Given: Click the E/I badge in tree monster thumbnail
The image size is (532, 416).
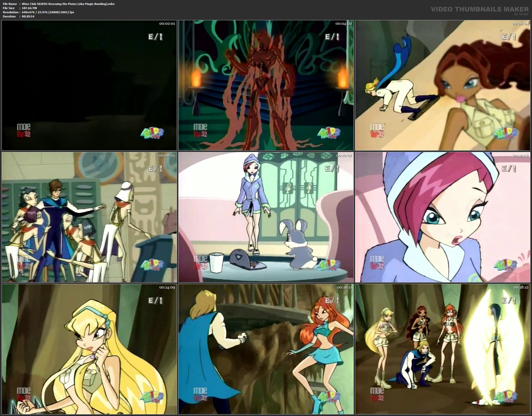Looking at the screenshot, I should tap(332, 37).
